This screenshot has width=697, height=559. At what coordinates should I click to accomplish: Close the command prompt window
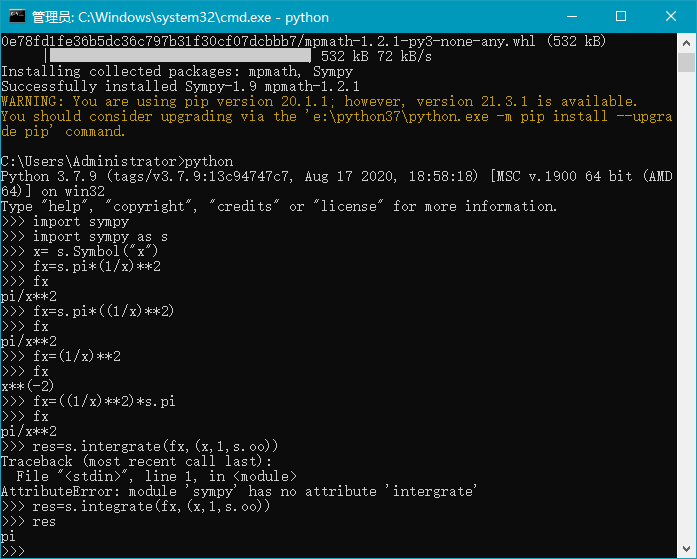click(x=671, y=16)
